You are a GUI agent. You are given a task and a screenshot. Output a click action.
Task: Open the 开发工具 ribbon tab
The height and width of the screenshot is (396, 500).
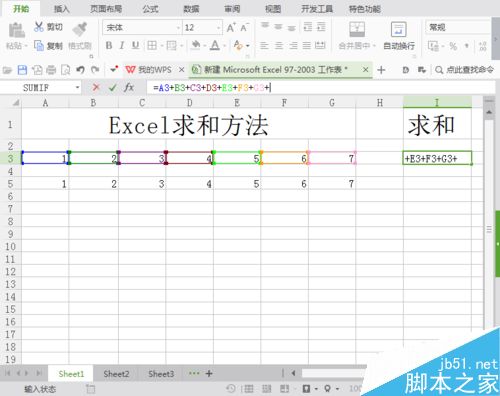317,9
